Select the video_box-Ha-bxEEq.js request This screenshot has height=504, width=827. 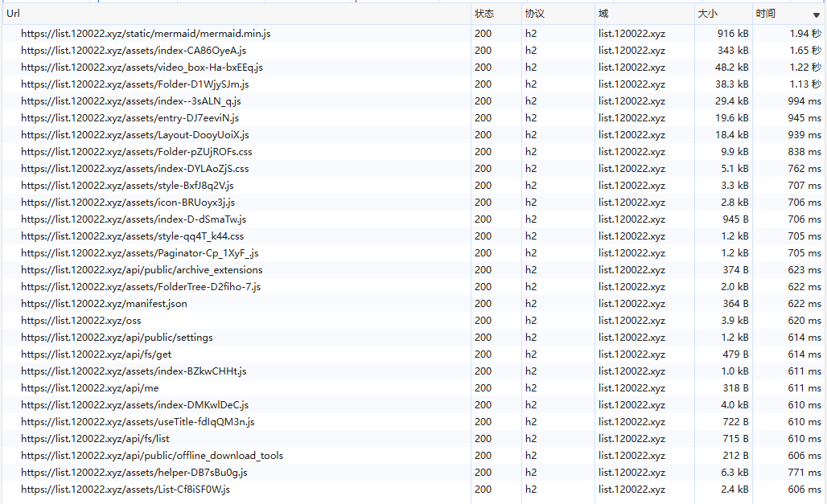coord(142,68)
